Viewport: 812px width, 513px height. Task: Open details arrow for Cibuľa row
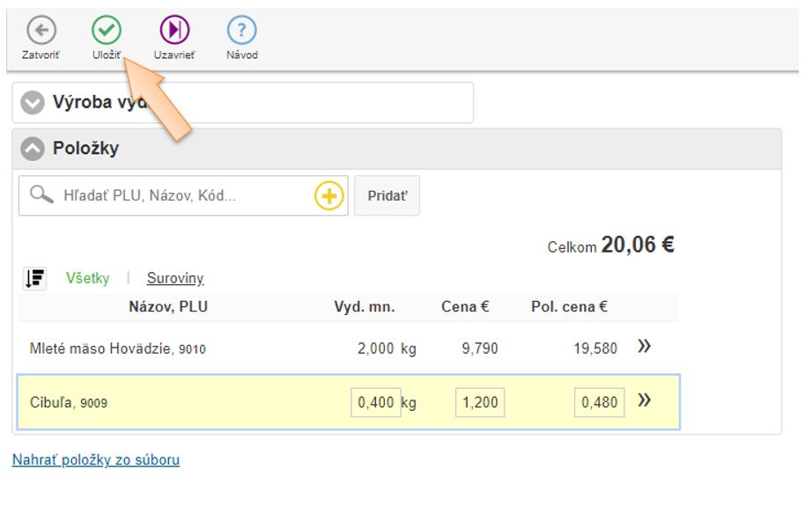645,401
